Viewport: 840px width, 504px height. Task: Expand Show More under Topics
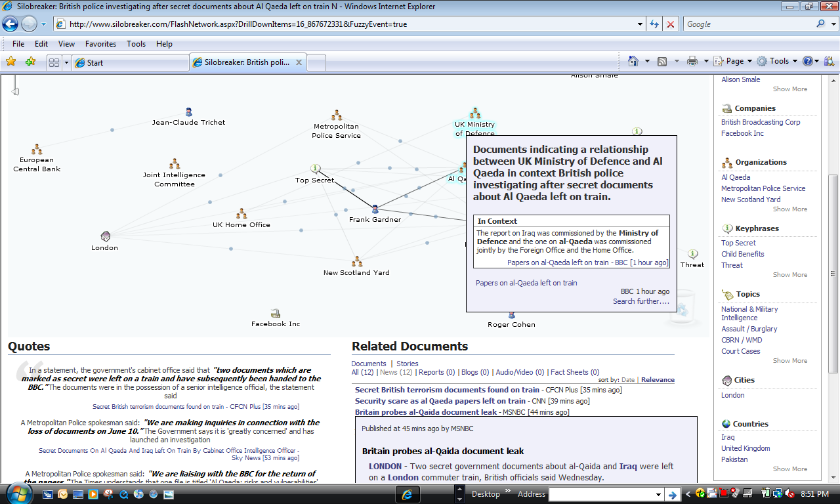(x=790, y=360)
